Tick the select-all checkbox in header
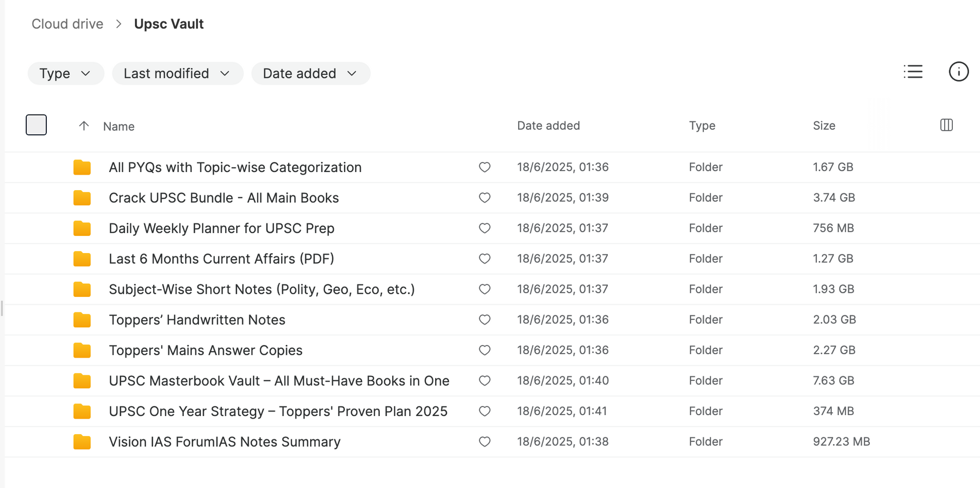The image size is (980, 488). (x=36, y=125)
